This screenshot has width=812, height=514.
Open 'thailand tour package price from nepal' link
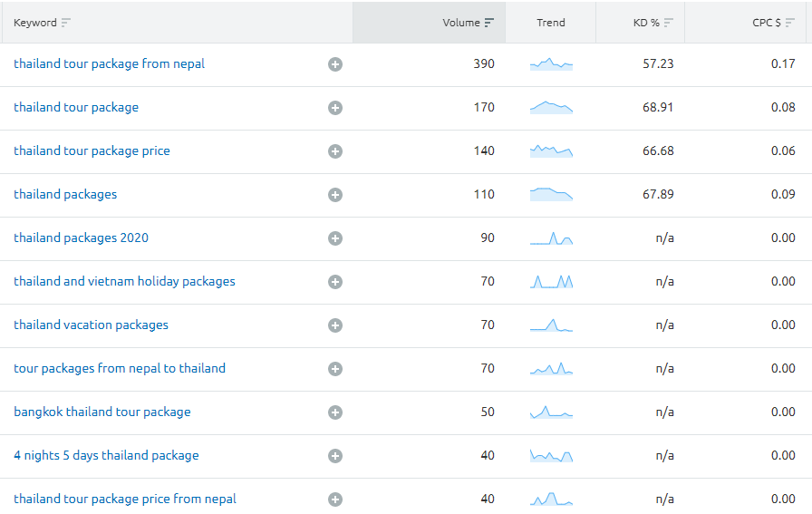tap(125, 499)
